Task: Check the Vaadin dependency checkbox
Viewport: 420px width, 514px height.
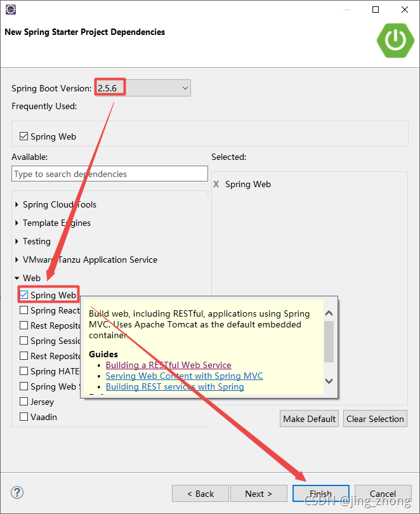Action: [23, 417]
